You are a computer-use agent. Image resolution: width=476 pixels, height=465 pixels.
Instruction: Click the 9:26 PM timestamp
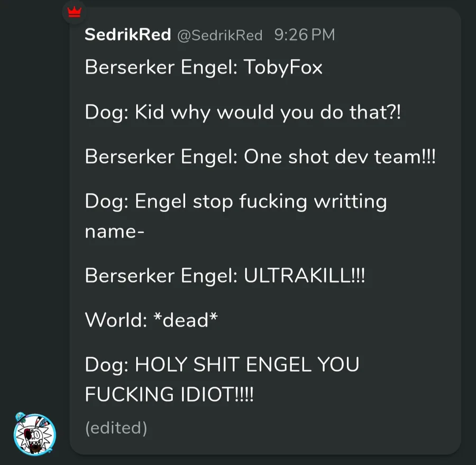(x=305, y=34)
